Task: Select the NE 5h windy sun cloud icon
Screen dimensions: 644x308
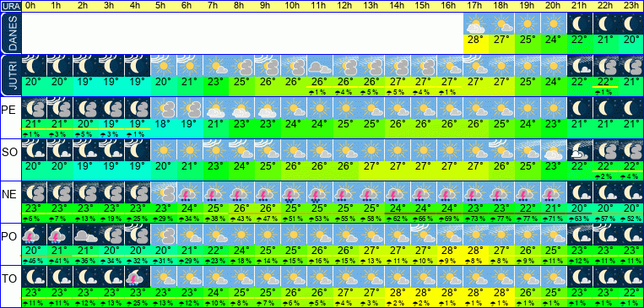Action: click(x=163, y=192)
